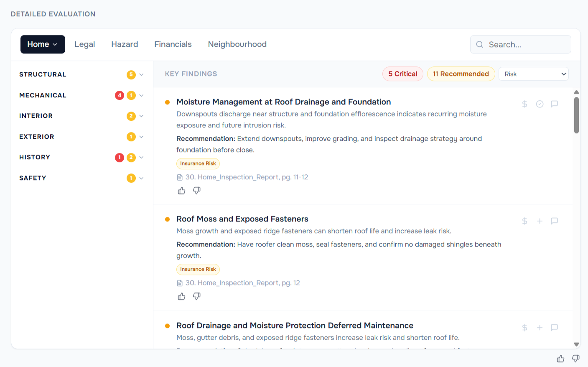The image size is (588, 367).
Task: Switch to the Legal tab
Action: pyautogui.click(x=85, y=44)
